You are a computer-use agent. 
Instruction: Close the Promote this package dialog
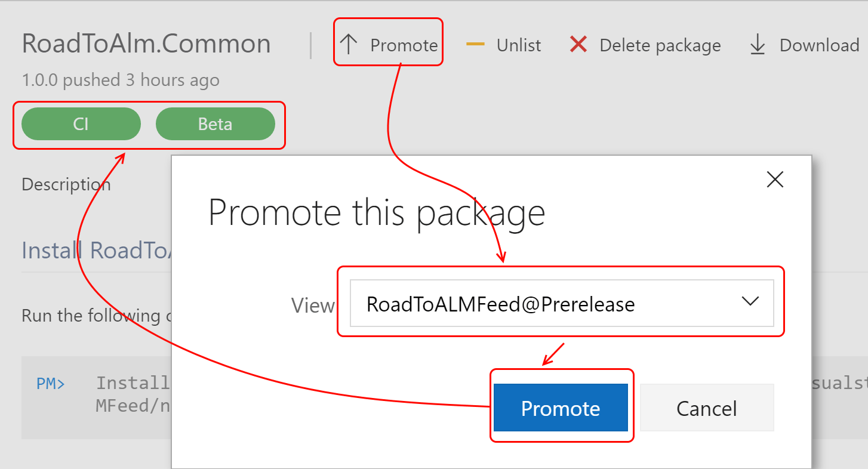click(774, 180)
